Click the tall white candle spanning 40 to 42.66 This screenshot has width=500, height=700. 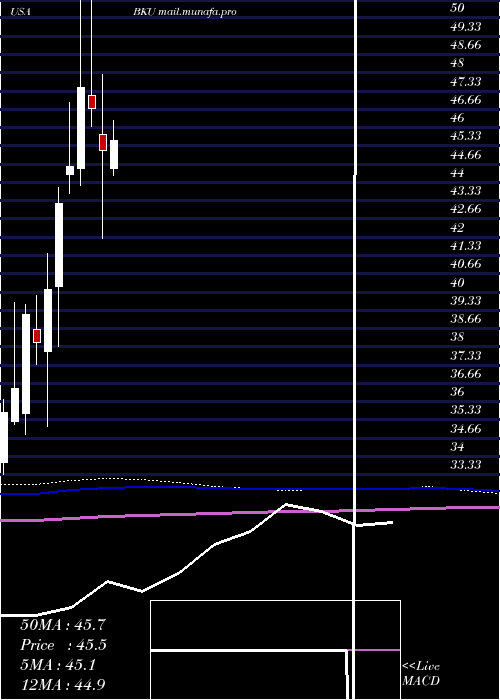tap(59, 245)
